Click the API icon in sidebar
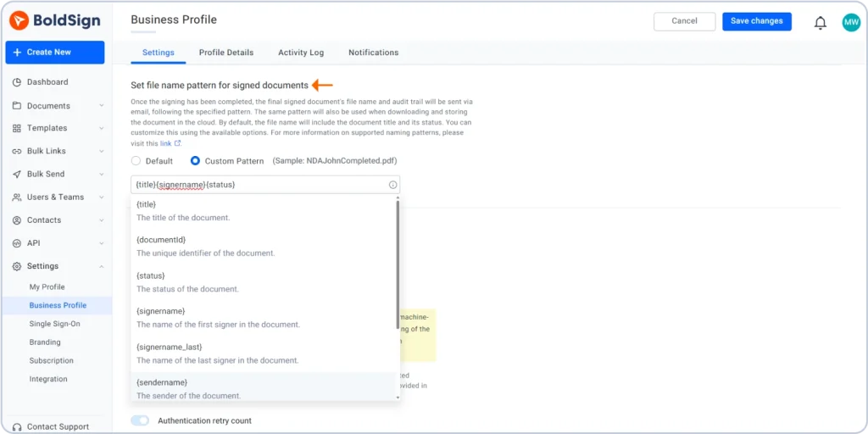The width and height of the screenshot is (868, 434). 17,243
